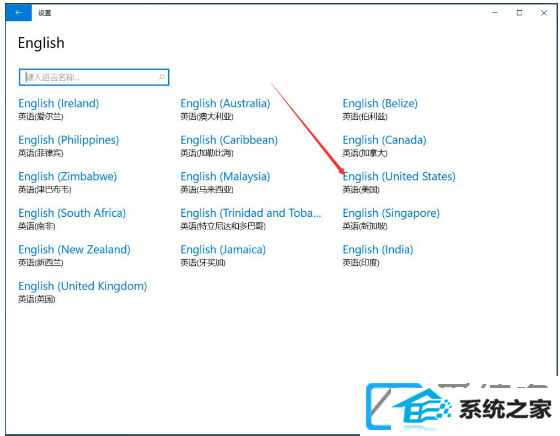Pick English (Belize) language
This screenshot has height=436, width=560.
[x=380, y=109]
